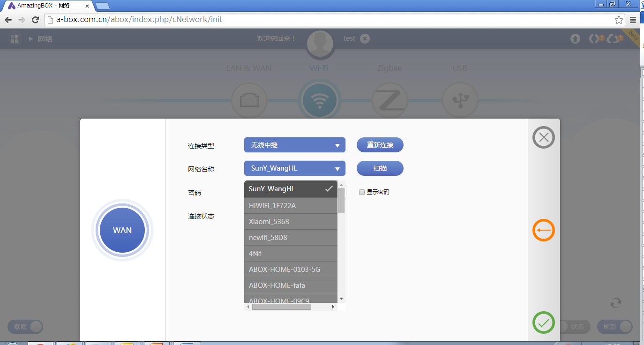Expand the 连接类型 dropdown showing 无线中继
The image size is (644, 345).
tap(294, 145)
